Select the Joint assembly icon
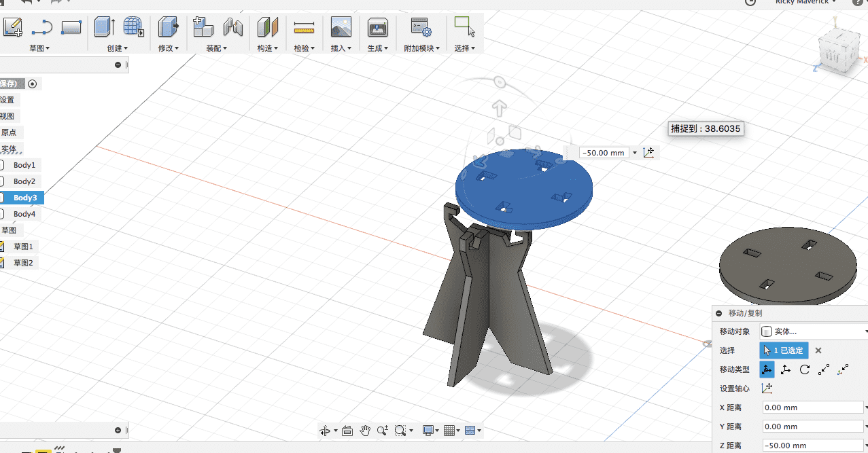This screenshot has height=453, width=868. point(233,27)
